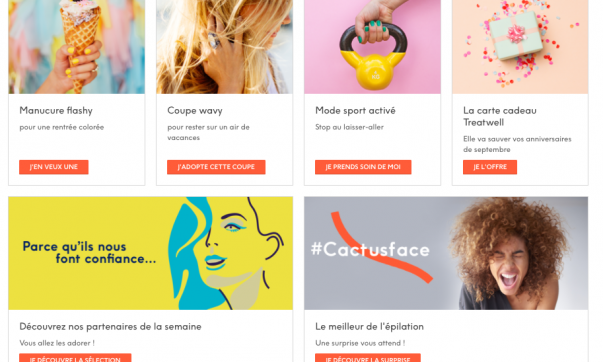Select the JE PRENDS SOIN DE MOI button
The image size is (603, 362).
pyautogui.click(x=363, y=167)
